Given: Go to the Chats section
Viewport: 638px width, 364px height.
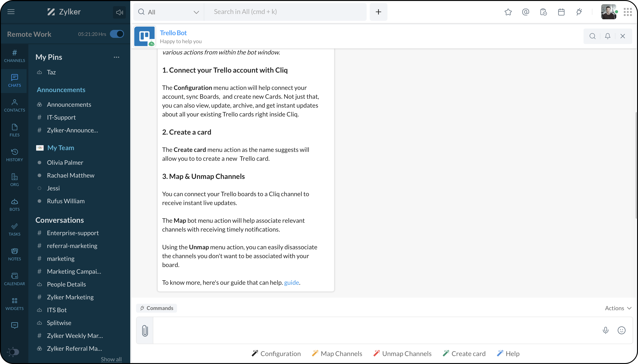Looking at the screenshot, I should click(14, 81).
